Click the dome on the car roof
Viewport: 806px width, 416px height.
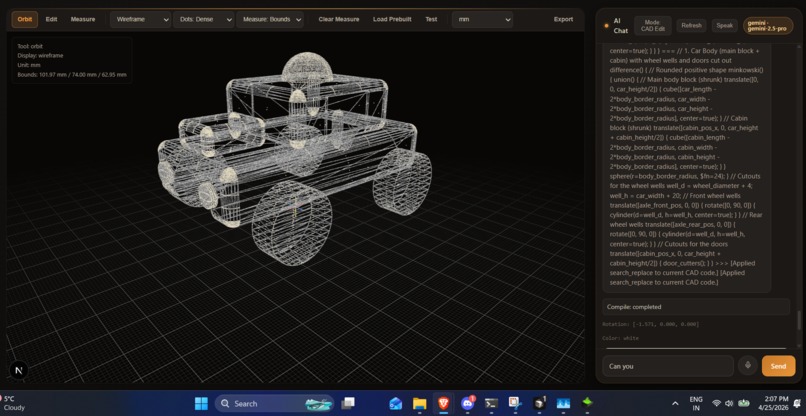pyautogui.click(x=307, y=66)
